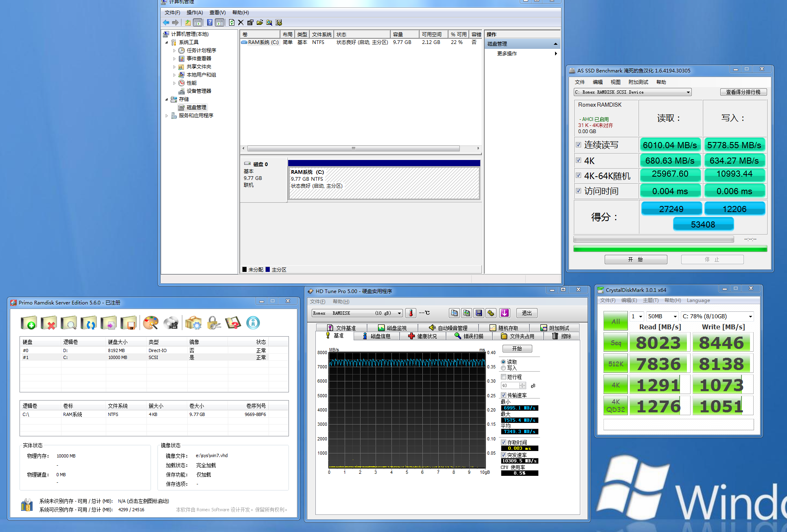Viewport: 787px width, 532px height.
Task: Click the add new ramdisk icon in Primo Ramdisk
Action: [29, 323]
